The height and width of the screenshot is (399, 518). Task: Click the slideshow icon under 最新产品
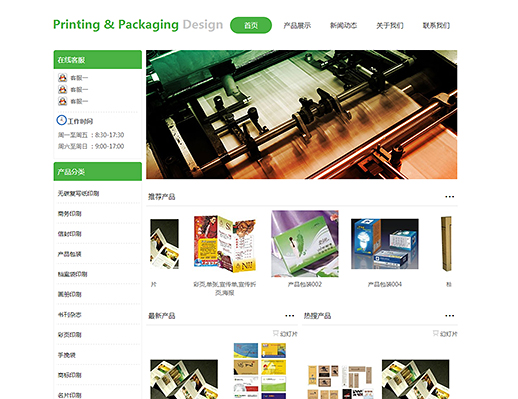point(275,333)
